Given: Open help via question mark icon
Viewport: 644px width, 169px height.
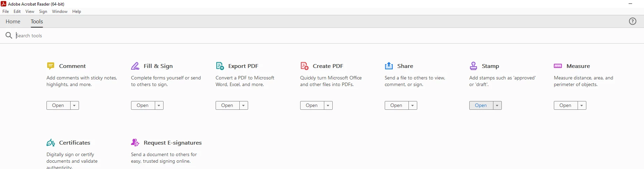Looking at the screenshot, I should [632, 21].
